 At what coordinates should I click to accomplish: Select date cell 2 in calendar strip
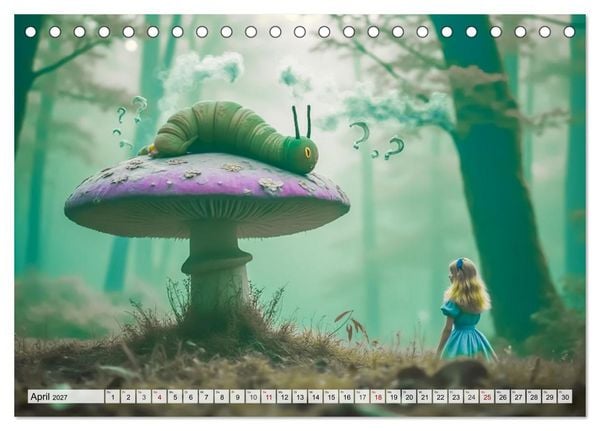(x=128, y=397)
